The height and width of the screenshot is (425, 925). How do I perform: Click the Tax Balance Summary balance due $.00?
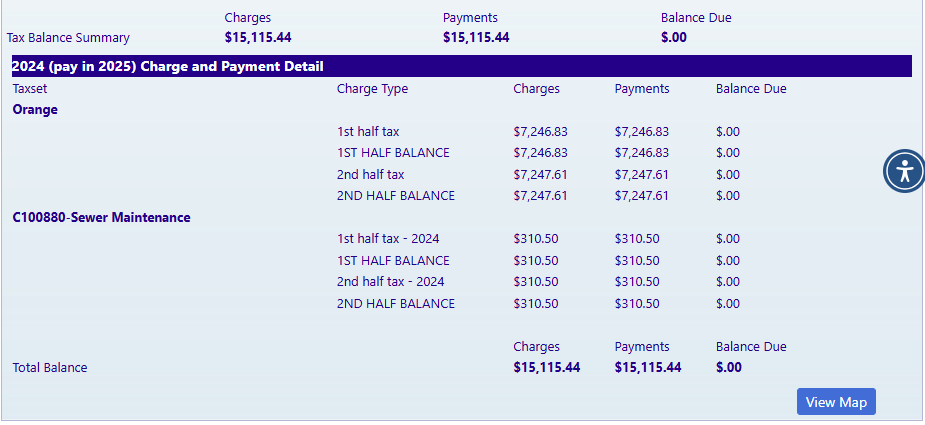tap(674, 38)
